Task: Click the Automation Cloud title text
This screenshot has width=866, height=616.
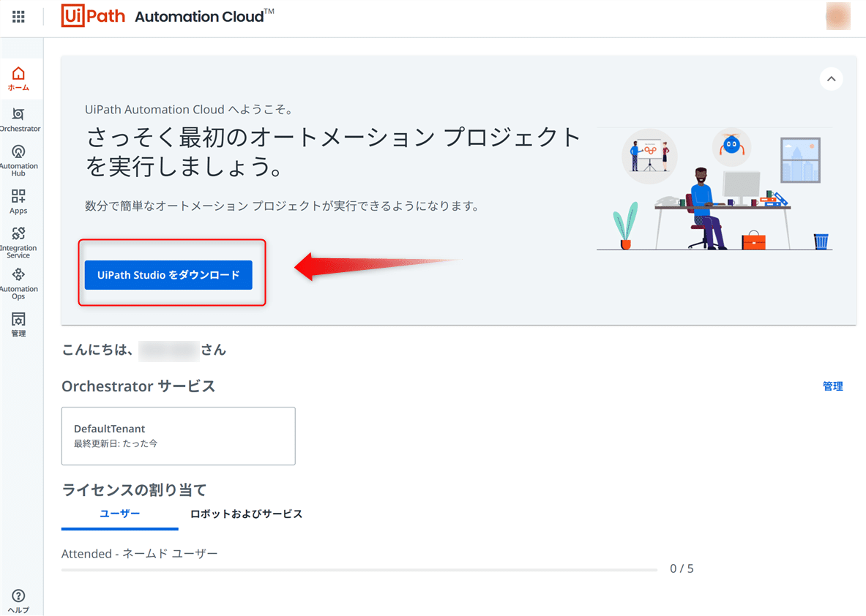Action: click(x=204, y=16)
